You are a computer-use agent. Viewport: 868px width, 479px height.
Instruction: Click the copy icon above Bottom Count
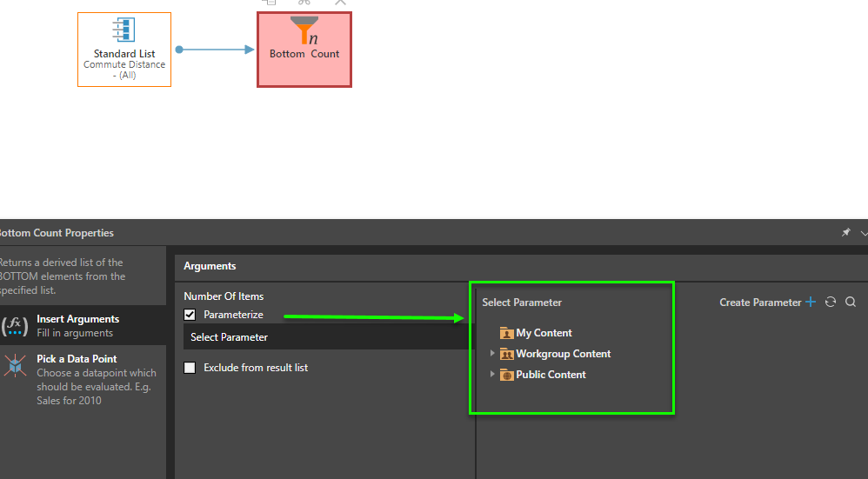pyautogui.click(x=270, y=3)
